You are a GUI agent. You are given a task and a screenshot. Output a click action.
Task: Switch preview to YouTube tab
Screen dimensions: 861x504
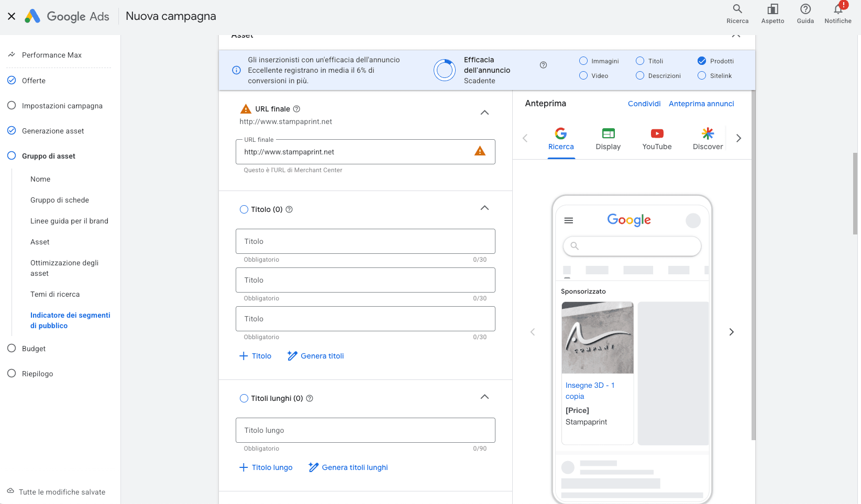click(x=657, y=139)
